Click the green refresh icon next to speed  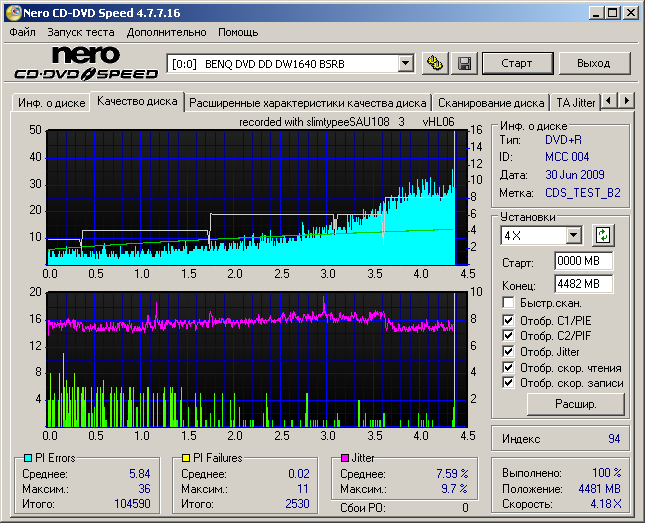pyautogui.click(x=602, y=235)
